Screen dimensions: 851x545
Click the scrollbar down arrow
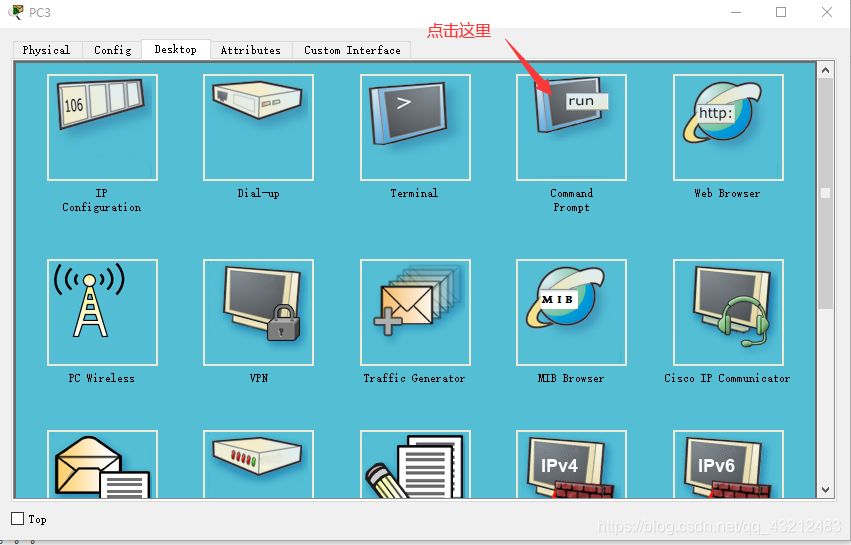[825, 490]
